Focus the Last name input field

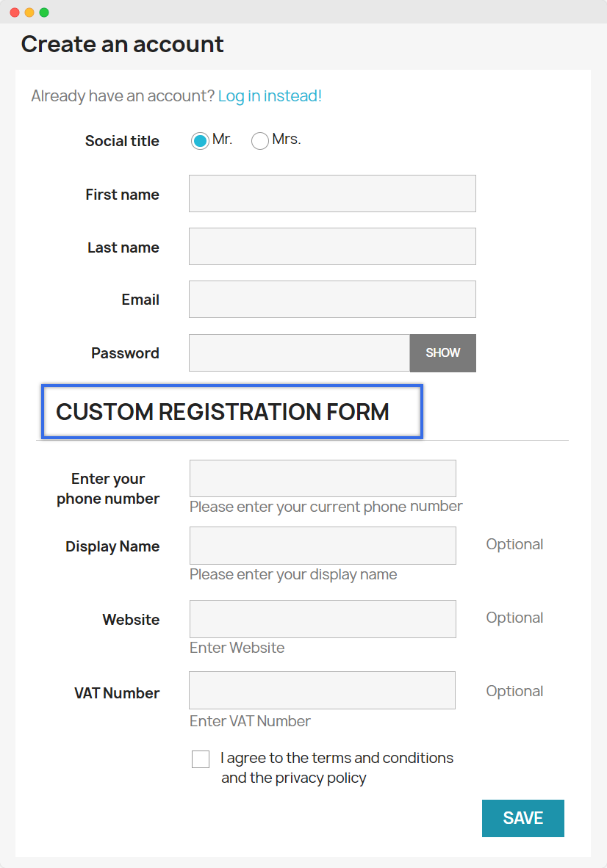tap(332, 247)
